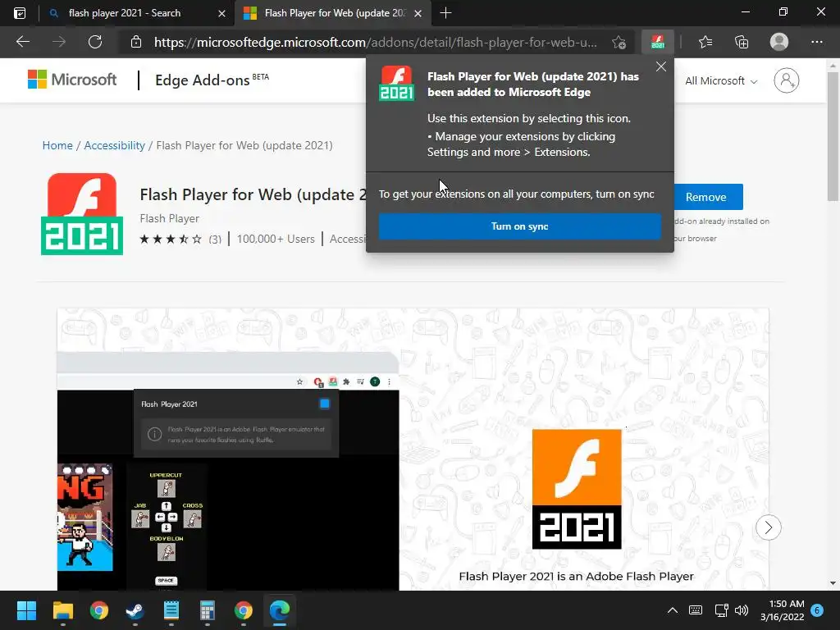Add page to favorites star icon
Viewport: 840px width, 630px height.
(x=619, y=43)
